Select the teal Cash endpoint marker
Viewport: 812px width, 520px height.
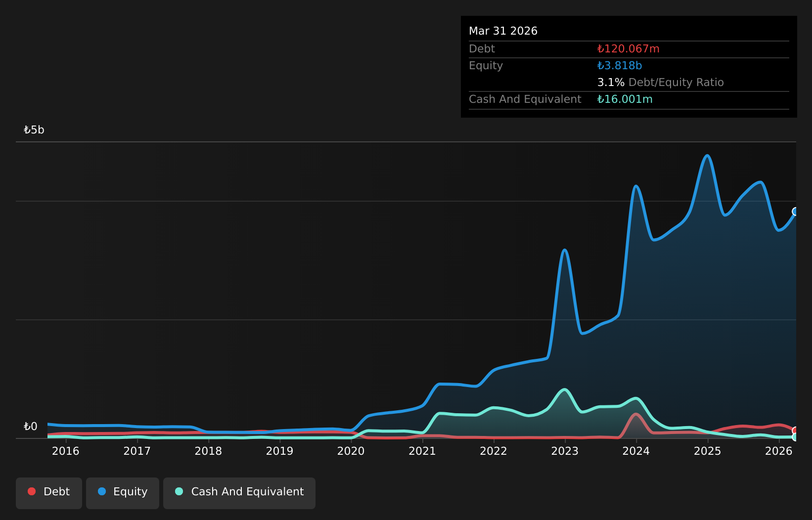coord(796,437)
